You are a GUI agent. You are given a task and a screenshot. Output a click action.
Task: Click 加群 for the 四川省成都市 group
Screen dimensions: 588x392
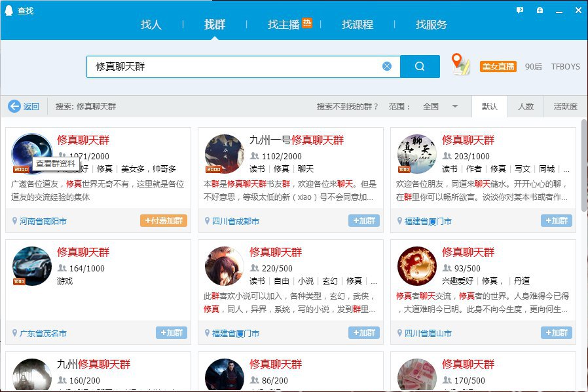click(363, 221)
